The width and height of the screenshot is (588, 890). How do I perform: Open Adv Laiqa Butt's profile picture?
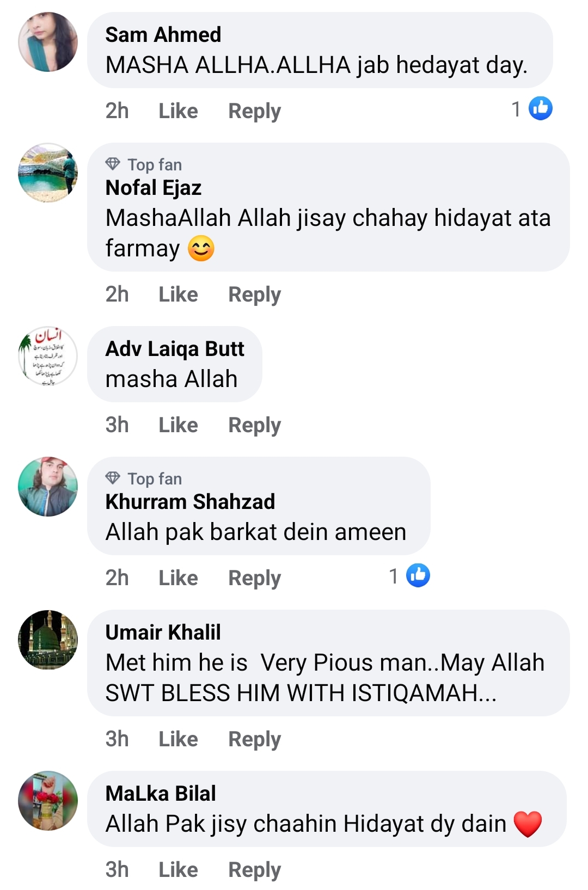coord(48,356)
